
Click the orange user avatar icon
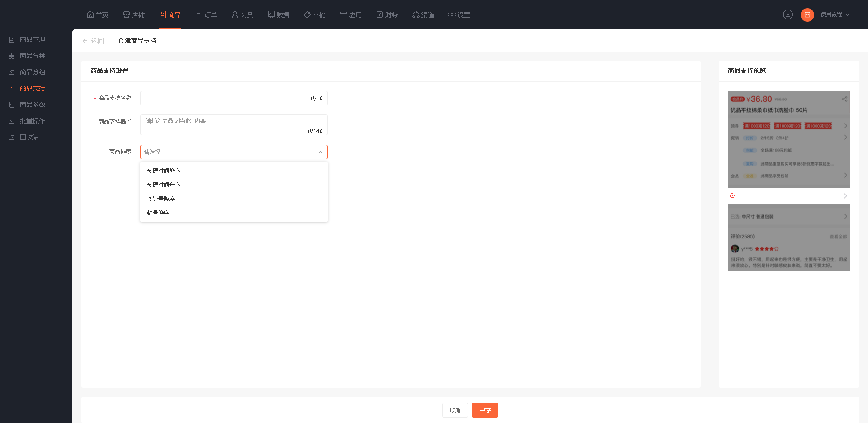click(x=807, y=14)
